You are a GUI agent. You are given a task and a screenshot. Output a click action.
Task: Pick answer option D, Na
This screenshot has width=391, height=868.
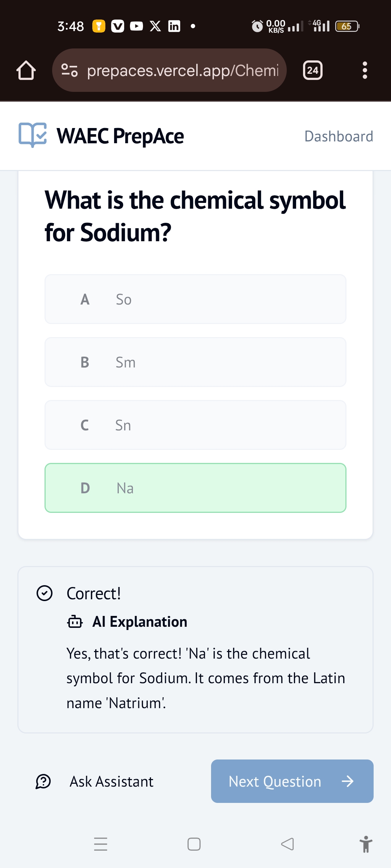pyautogui.click(x=195, y=488)
